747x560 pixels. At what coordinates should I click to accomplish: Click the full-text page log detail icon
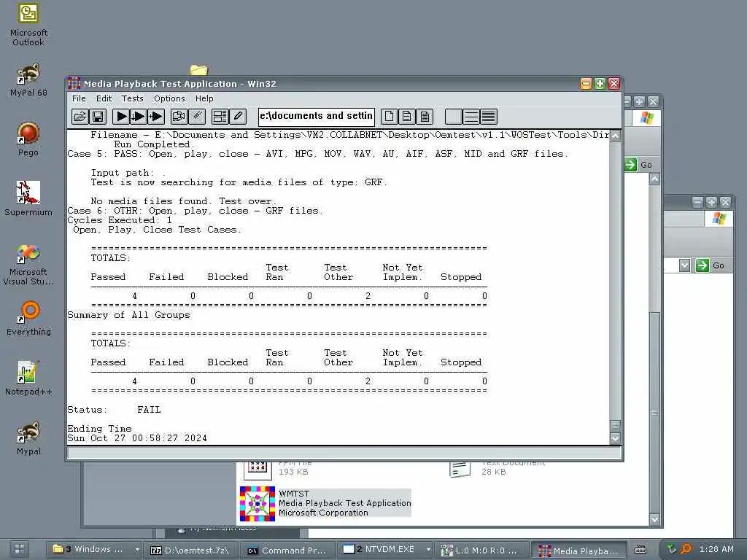tap(425, 116)
